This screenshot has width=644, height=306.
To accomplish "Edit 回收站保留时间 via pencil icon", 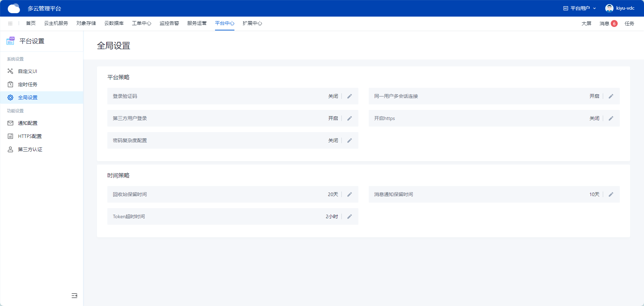I will 350,195.
